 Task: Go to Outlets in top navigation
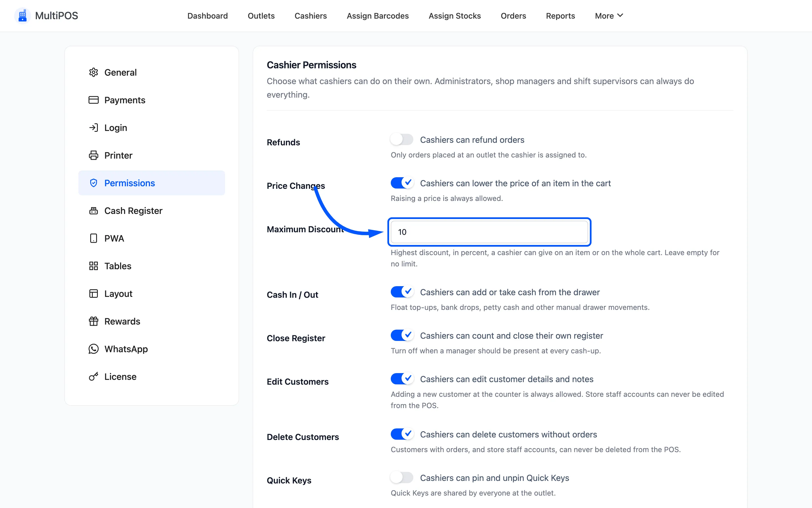[x=261, y=16]
